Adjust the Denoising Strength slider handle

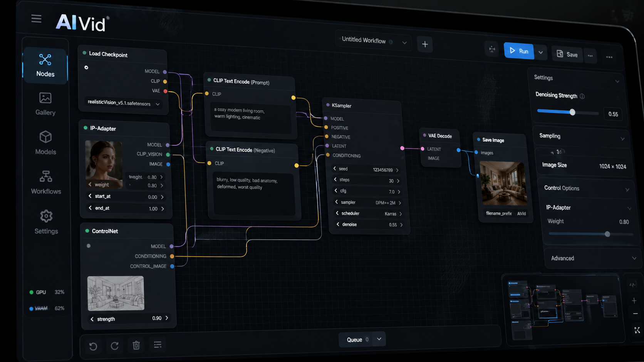point(572,112)
